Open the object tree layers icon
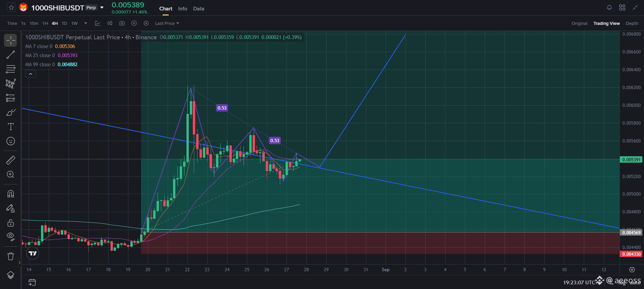This screenshot has width=644, height=289. pos(10,275)
